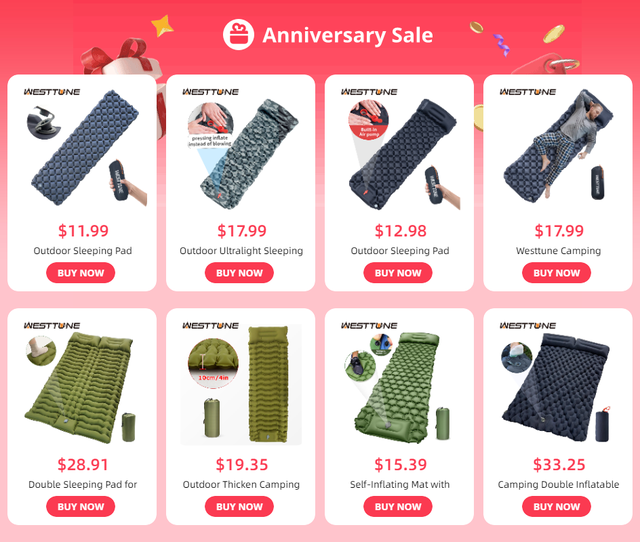This screenshot has height=542, width=640.
Task: Click BUY NOW for Outdoor Thicken Camping pad
Action: [239, 506]
